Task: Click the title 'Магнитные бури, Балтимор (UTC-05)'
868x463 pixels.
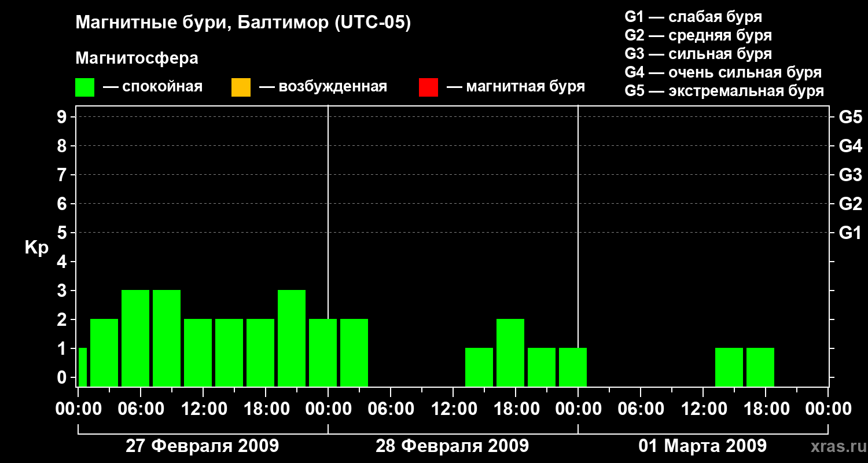Action: (x=243, y=24)
